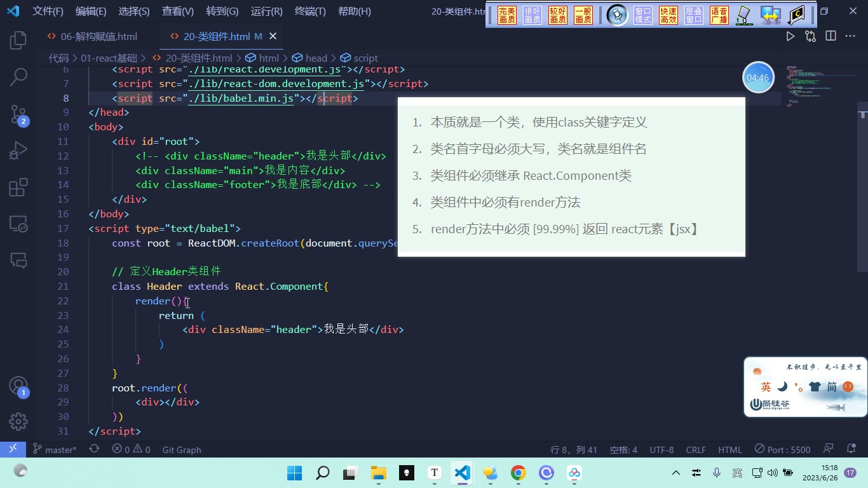The height and width of the screenshot is (488, 868).
Task: Open the 查看(V) menu
Action: pyautogui.click(x=178, y=11)
